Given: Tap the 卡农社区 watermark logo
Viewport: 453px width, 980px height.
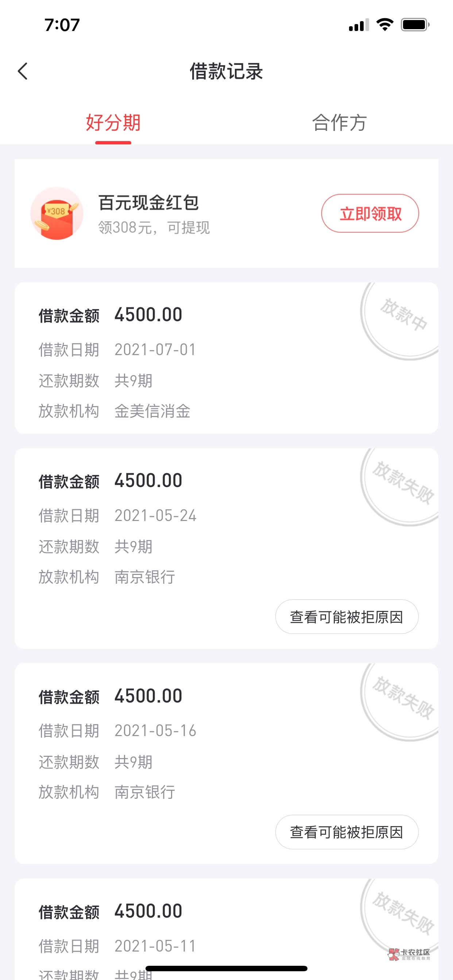Looking at the screenshot, I should tap(409, 954).
